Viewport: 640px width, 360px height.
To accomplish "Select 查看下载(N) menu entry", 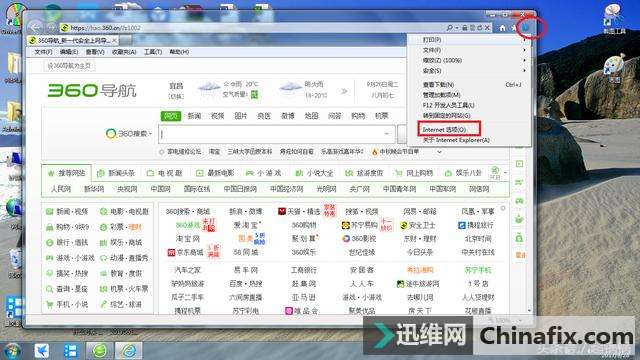I will point(438,84).
